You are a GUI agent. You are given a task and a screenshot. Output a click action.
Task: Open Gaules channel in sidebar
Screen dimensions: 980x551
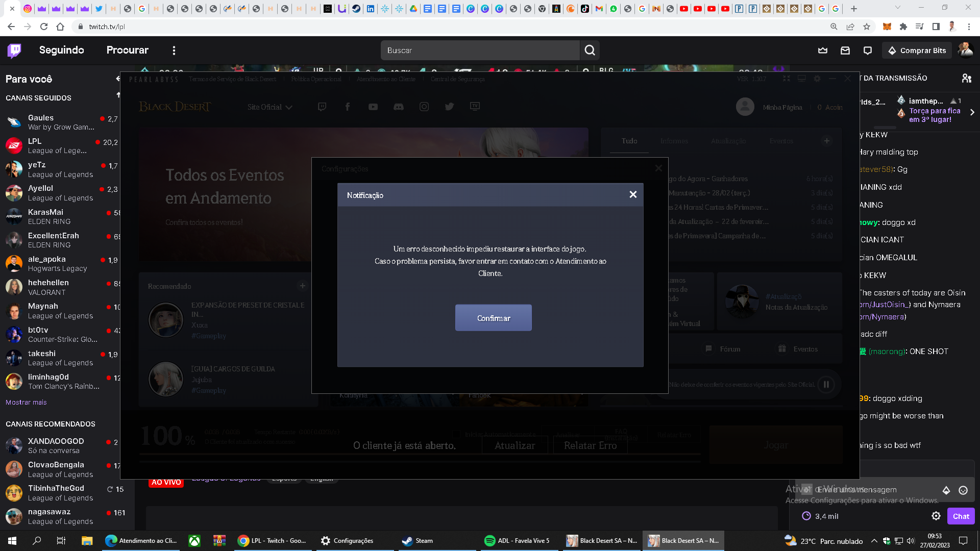pyautogui.click(x=61, y=122)
